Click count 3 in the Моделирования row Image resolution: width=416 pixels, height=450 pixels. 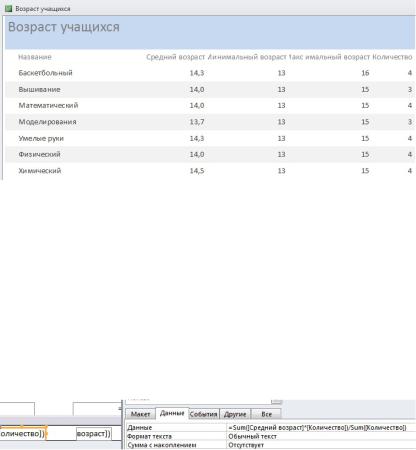pyautogui.click(x=410, y=122)
